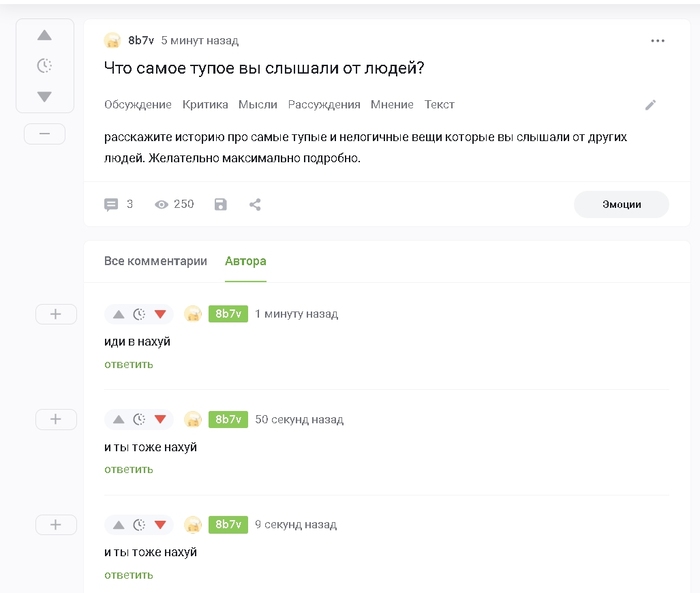700x593 pixels.
Task: Upvote the post with the top arrow
Action: point(44,35)
